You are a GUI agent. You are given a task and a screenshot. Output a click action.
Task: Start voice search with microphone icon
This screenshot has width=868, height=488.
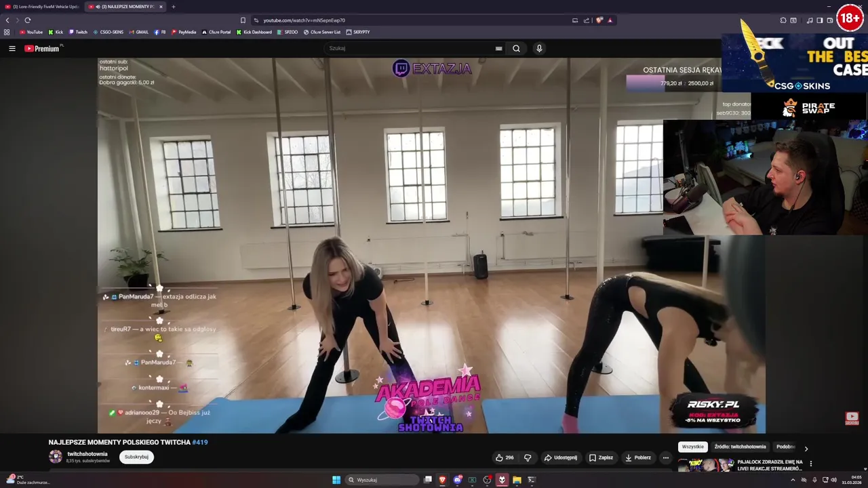click(539, 48)
